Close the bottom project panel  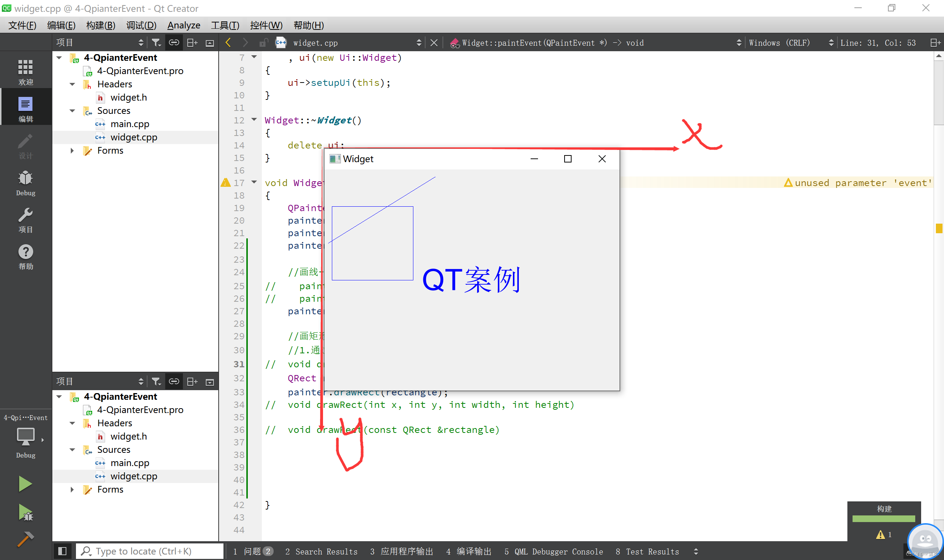(210, 382)
